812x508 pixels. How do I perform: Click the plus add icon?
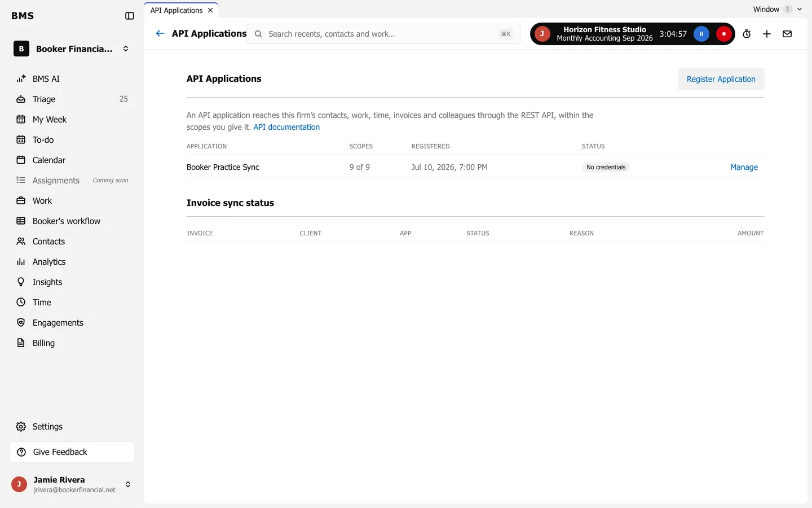point(767,34)
